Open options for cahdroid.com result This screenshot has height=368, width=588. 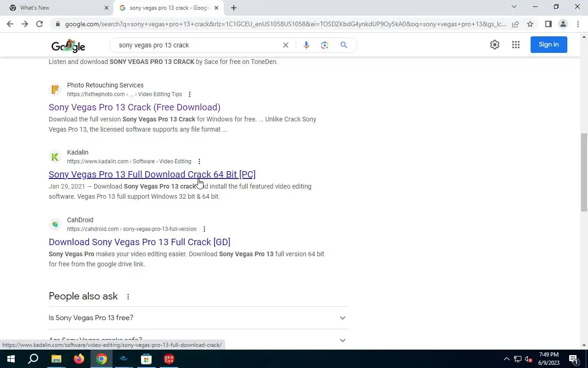(x=204, y=229)
